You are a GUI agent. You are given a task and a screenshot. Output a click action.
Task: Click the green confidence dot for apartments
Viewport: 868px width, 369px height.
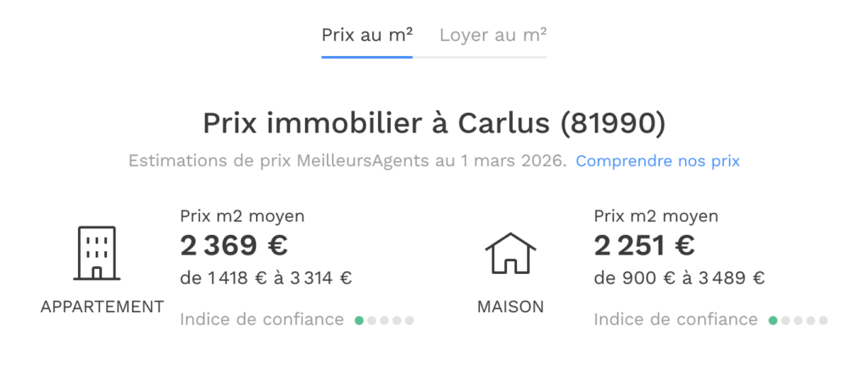click(359, 321)
